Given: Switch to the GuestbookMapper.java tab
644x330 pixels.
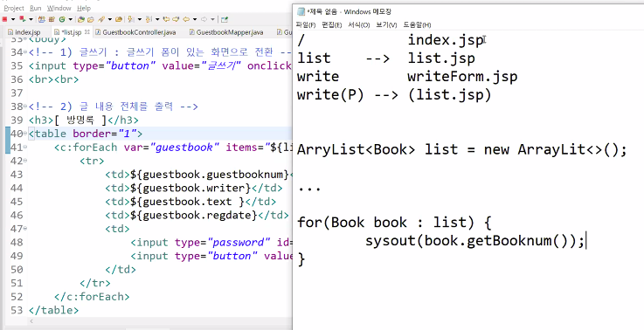Looking at the screenshot, I should [226, 32].
